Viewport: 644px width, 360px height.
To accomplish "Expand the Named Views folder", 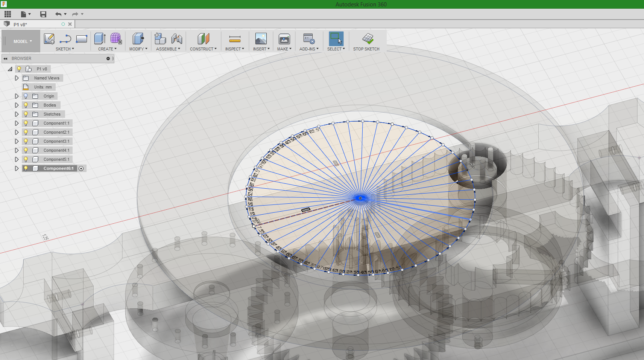I will (x=17, y=78).
